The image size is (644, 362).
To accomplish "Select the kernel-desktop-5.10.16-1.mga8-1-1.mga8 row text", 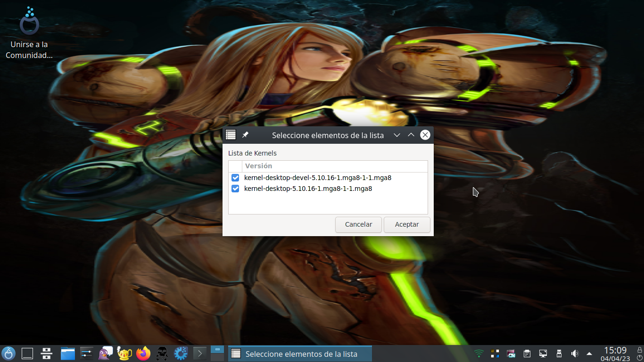I will [x=308, y=189].
